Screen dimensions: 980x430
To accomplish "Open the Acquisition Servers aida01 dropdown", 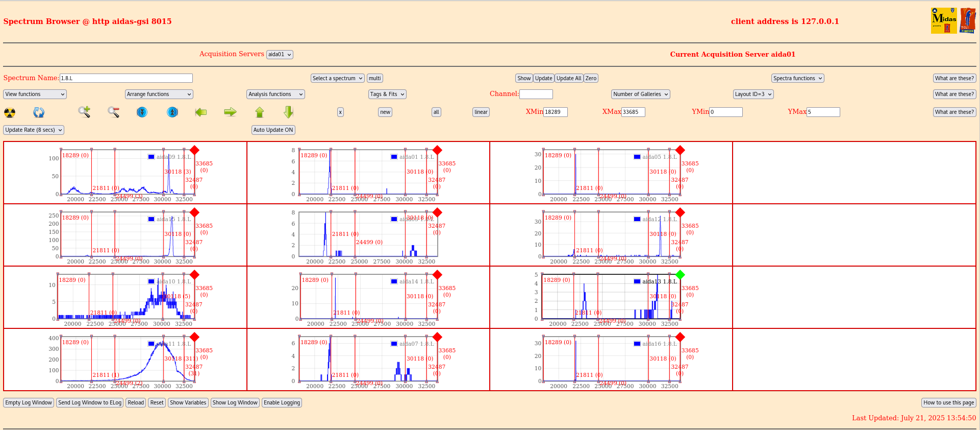I will pos(280,55).
